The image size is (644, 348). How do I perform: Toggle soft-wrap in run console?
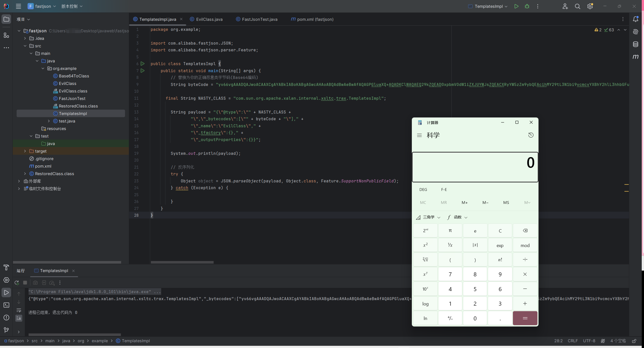[19, 310]
